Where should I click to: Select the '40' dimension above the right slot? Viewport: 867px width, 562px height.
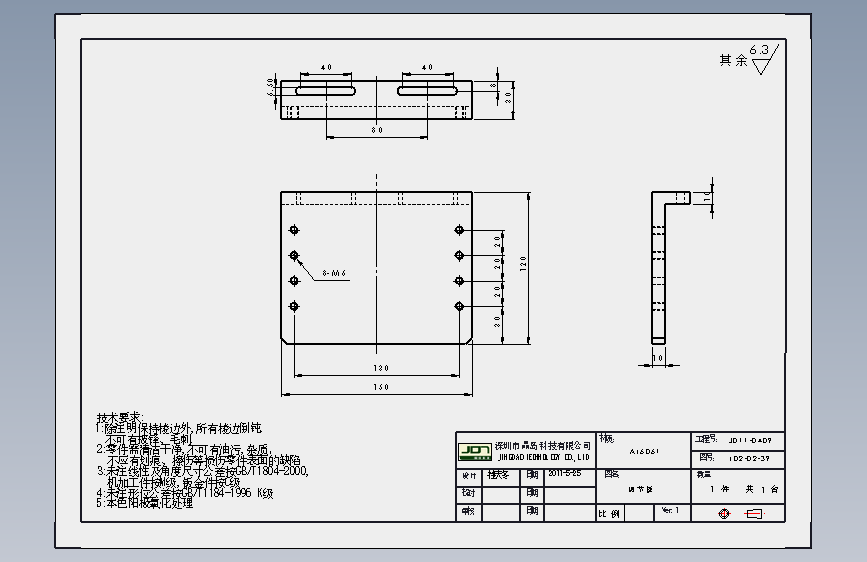click(x=427, y=67)
